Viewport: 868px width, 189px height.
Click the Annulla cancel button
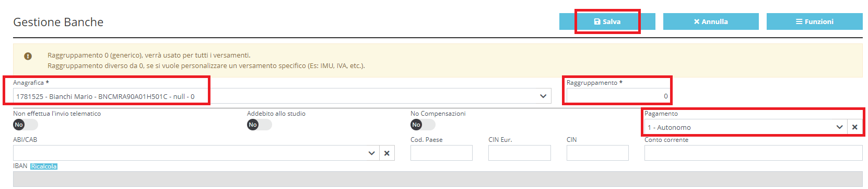pos(711,21)
